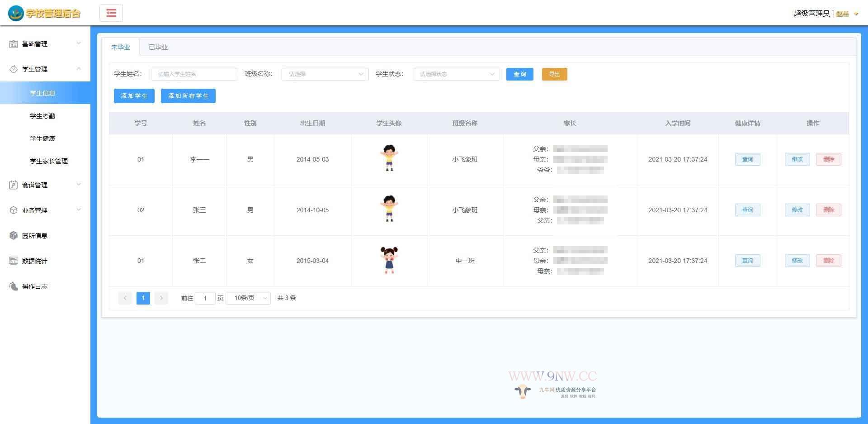Viewport: 868px width, 424px height.
Task: Click the 添加所有学生 button
Action: 188,96
